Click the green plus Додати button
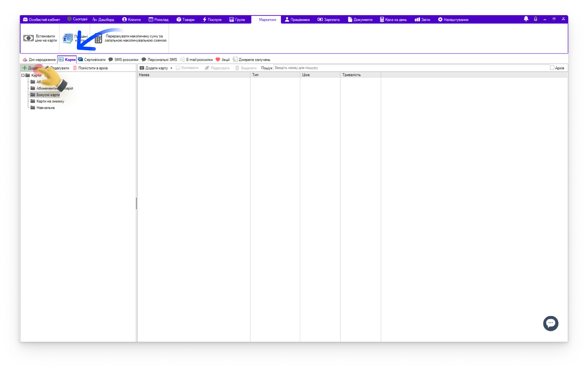The height and width of the screenshot is (368, 588). coord(31,68)
